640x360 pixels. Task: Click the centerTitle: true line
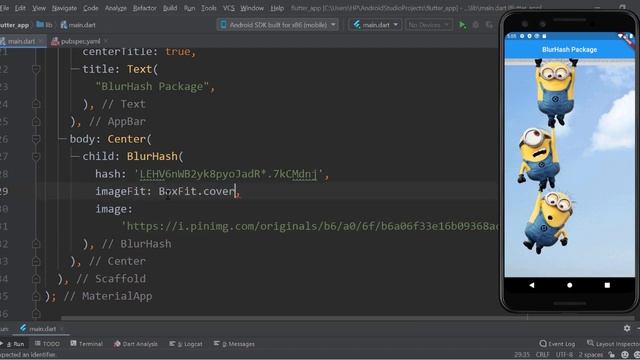pyautogui.click(x=139, y=52)
